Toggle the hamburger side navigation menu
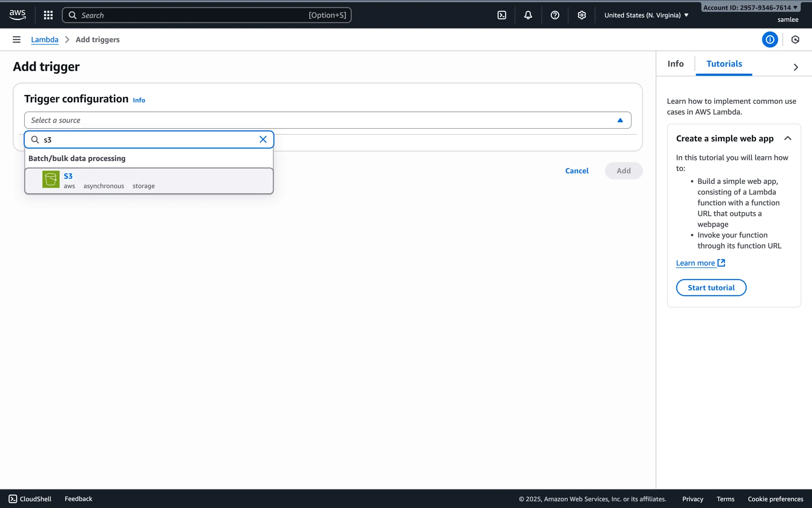 point(16,39)
